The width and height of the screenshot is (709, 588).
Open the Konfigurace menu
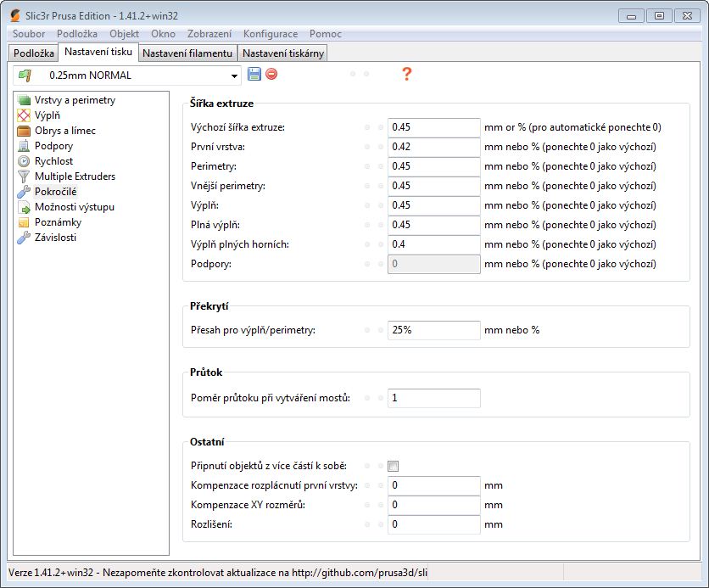pyautogui.click(x=270, y=34)
